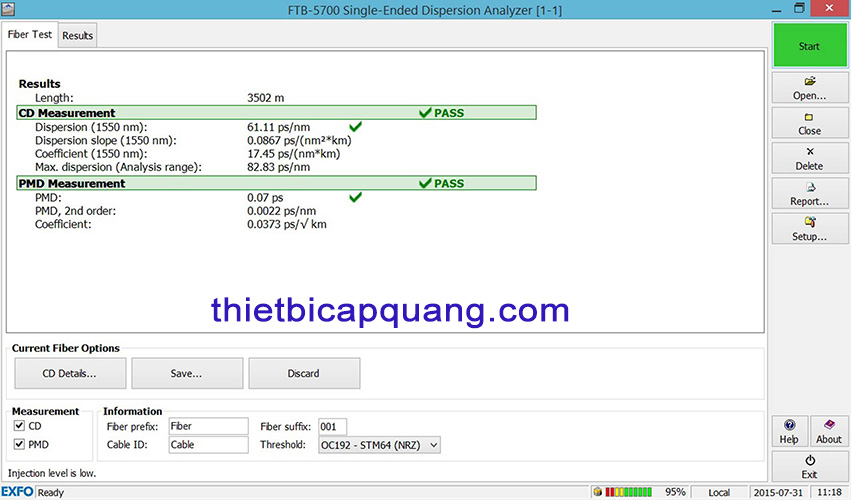The width and height of the screenshot is (851, 500).
Task: Click the date 2015-07-31 in status bar
Action: 778,492
